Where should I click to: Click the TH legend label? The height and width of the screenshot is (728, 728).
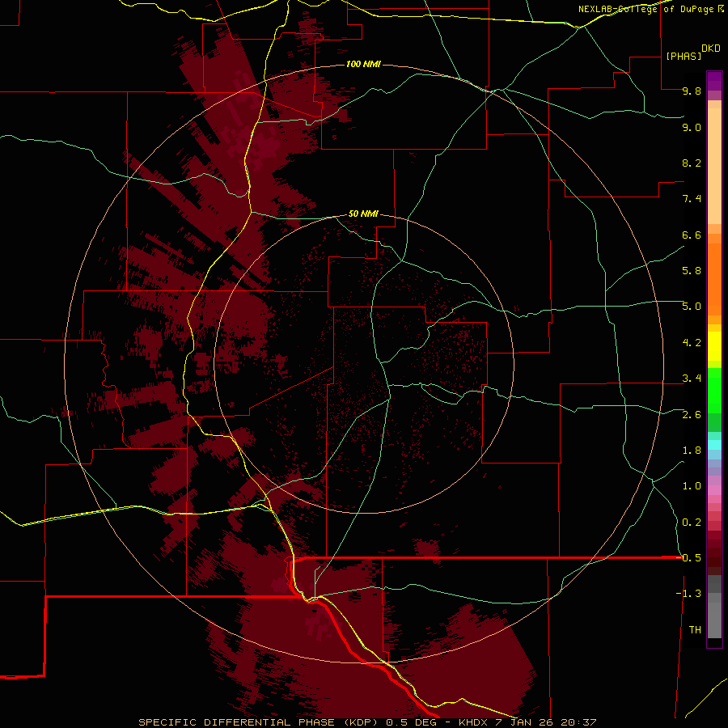pyautogui.click(x=695, y=630)
